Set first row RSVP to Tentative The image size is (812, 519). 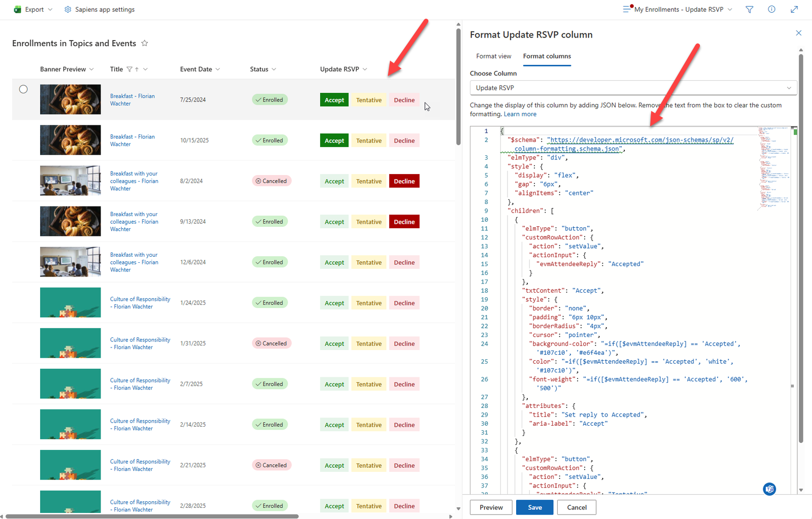pyautogui.click(x=368, y=100)
